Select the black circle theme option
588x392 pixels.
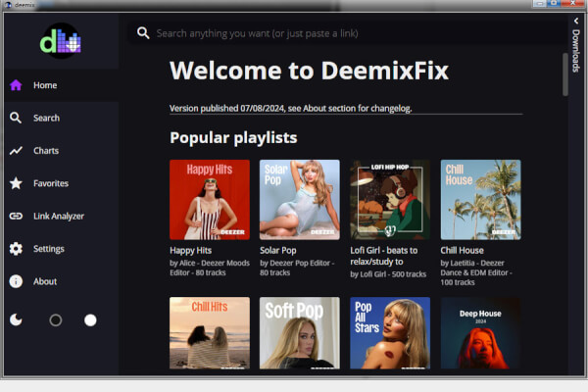point(56,320)
